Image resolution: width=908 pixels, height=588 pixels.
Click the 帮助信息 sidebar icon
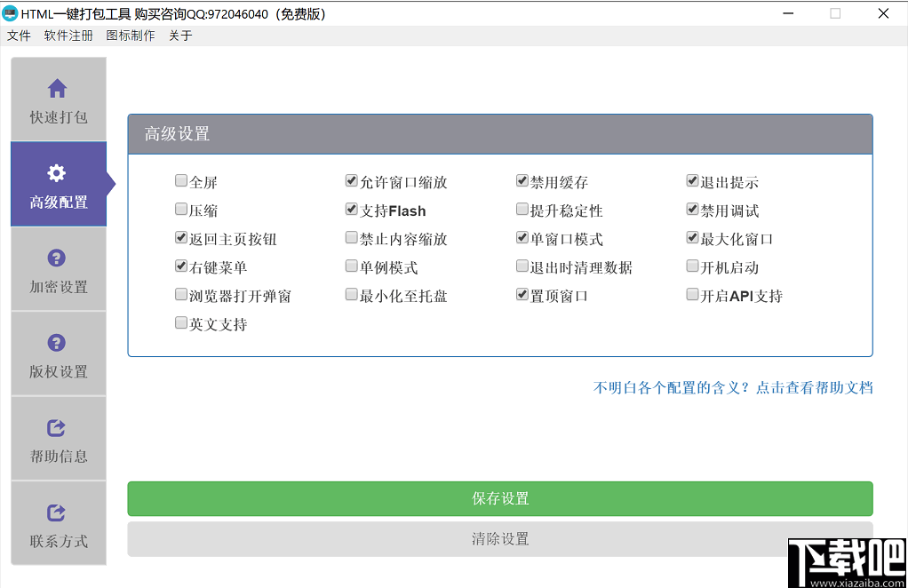pyautogui.click(x=57, y=427)
